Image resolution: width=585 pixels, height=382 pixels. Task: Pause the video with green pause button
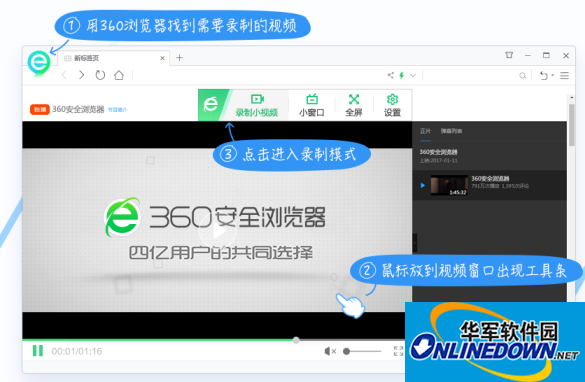pyautogui.click(x=38, y=351)
